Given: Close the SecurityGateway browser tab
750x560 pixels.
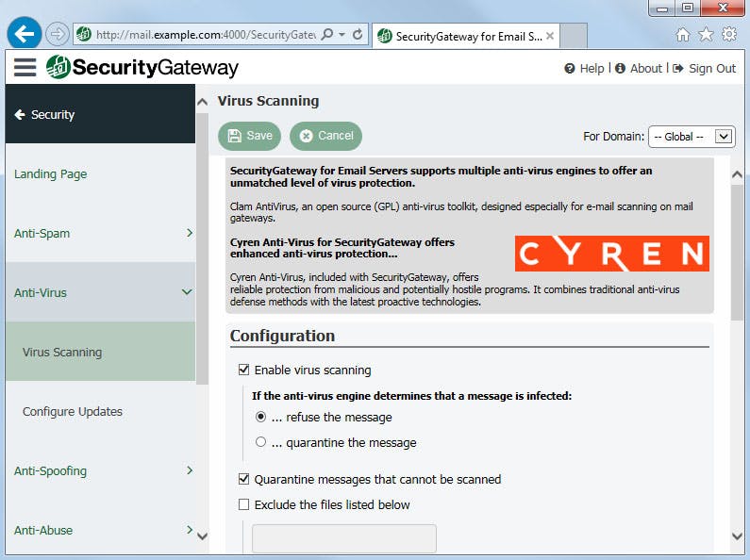Looking at the screenshot, I should [x=550, y=36].
